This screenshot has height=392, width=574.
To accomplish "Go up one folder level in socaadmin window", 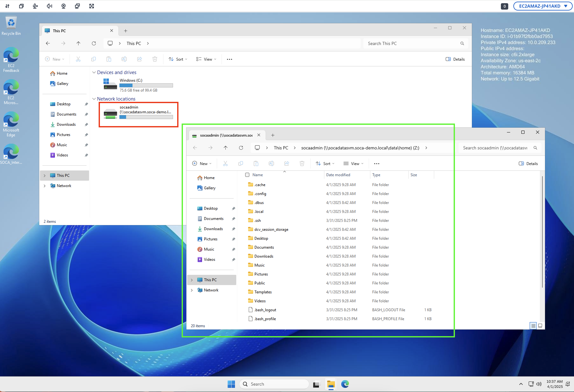I will pyautogui.click(x=226, y=148).
